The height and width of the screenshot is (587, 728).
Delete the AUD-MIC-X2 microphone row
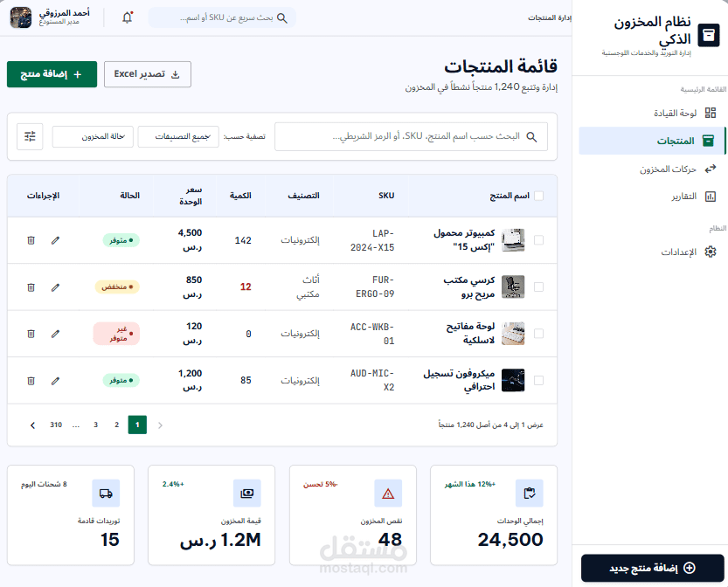[31, 381]
